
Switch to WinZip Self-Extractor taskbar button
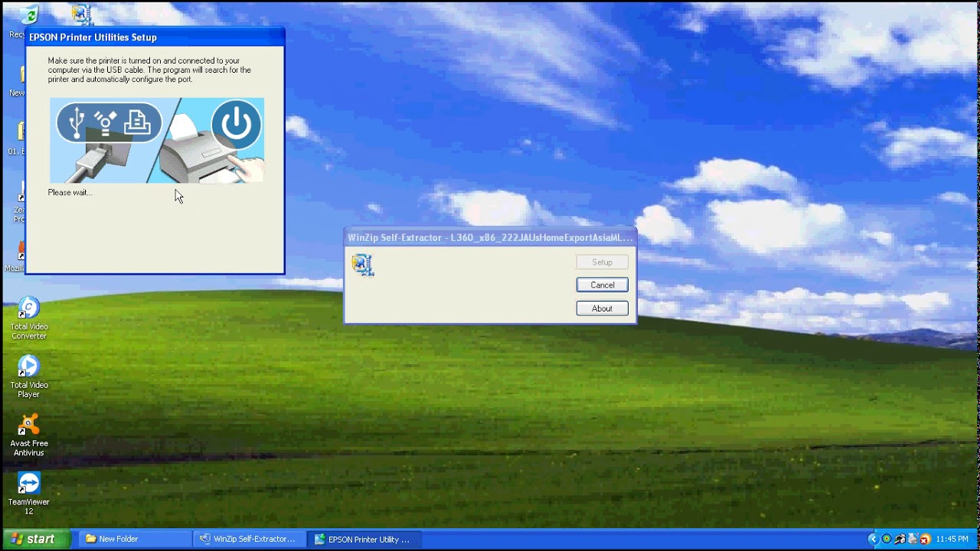[249, 539]
